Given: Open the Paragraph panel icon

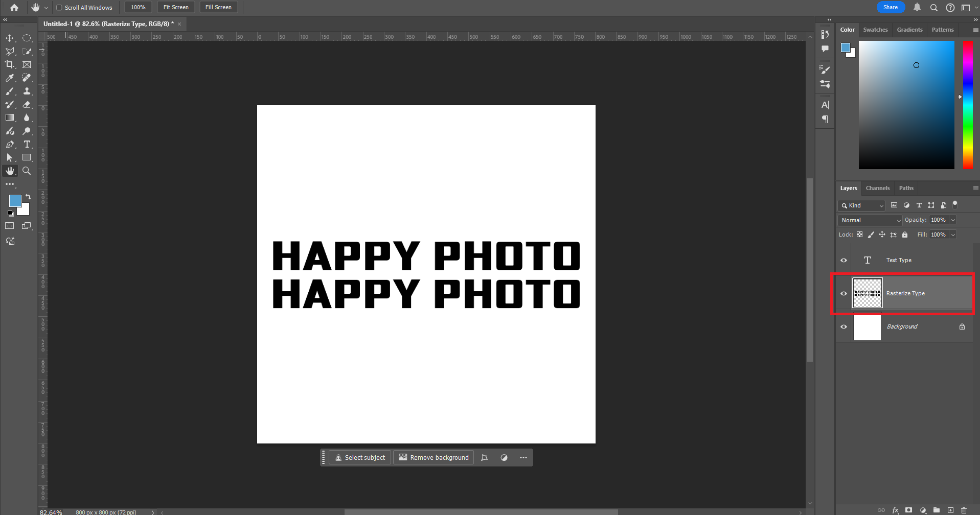Looking at the screenshot, I should 825,119.
